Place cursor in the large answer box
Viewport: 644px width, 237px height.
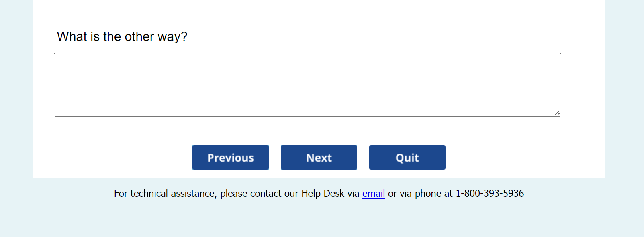coord(307,85)
